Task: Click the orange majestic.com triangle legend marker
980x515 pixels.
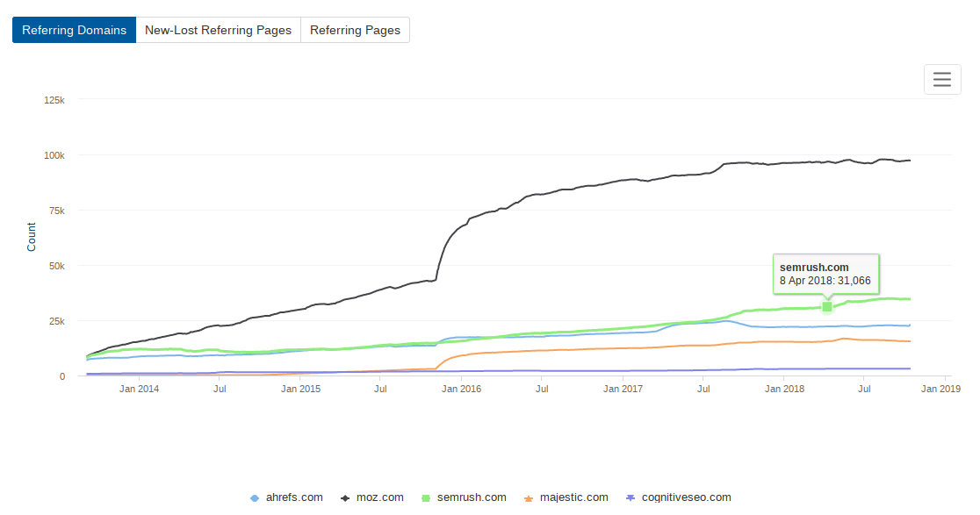Action: click(529, 498)
